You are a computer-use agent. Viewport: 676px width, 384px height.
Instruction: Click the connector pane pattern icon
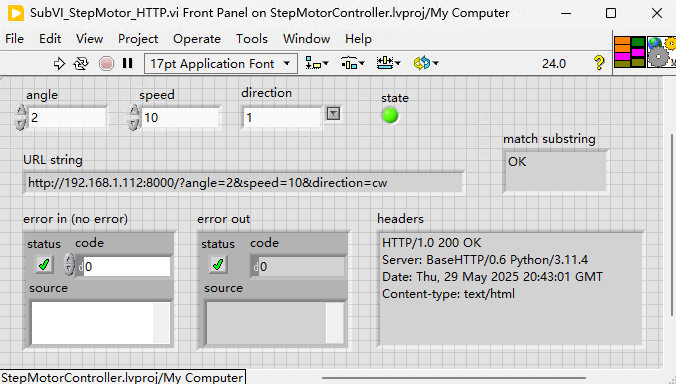(x=629, y=52)
